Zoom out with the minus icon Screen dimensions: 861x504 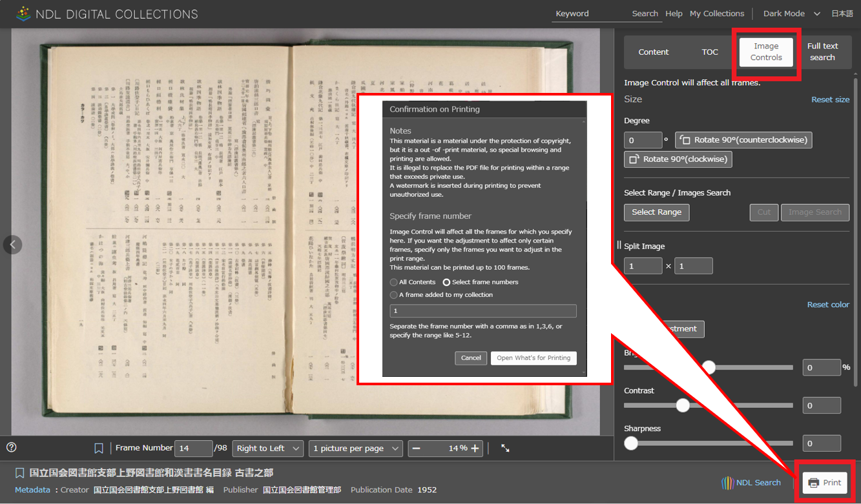click(417, 449)
